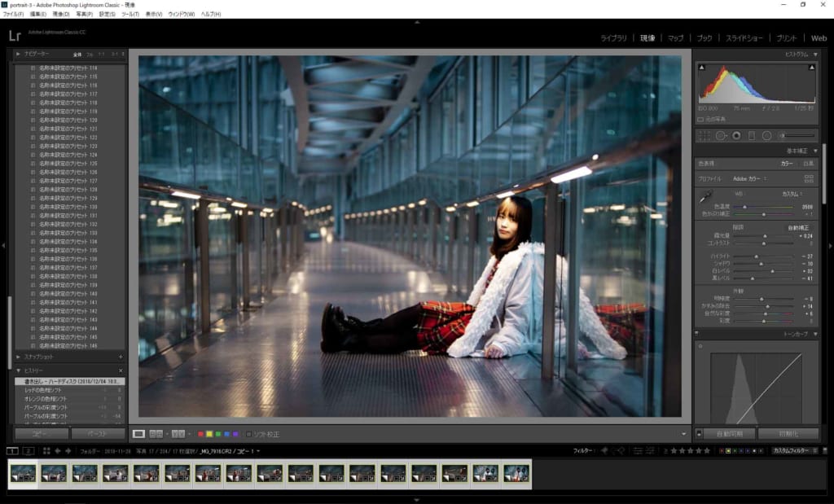
Task: Pick the White Balance eyedropper tool
Action: (x=706, y=197)
